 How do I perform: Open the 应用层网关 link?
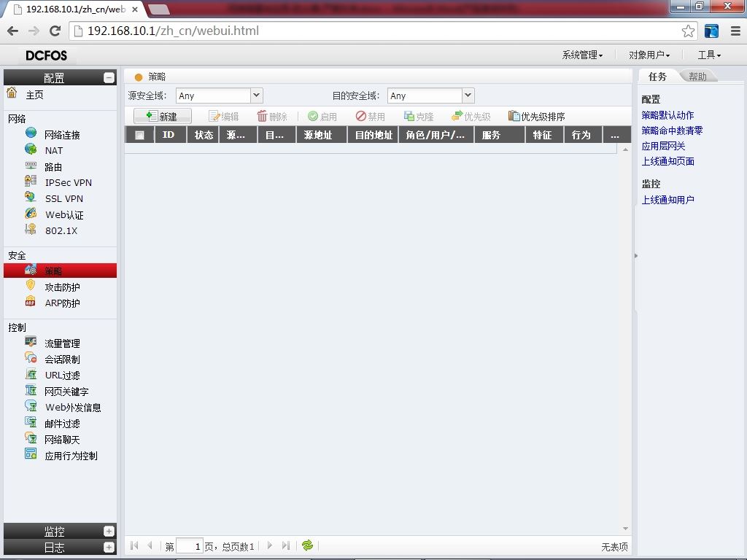(663, 146)
